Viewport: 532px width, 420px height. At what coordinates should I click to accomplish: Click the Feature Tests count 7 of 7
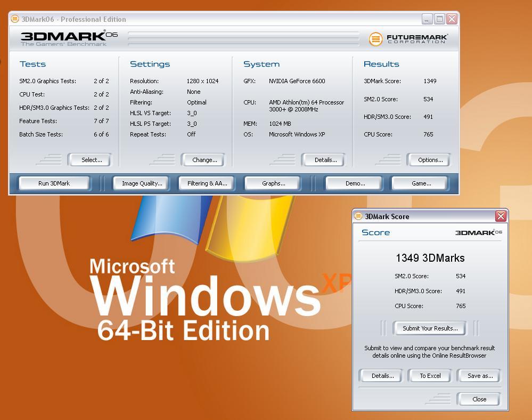pos(101,121)
